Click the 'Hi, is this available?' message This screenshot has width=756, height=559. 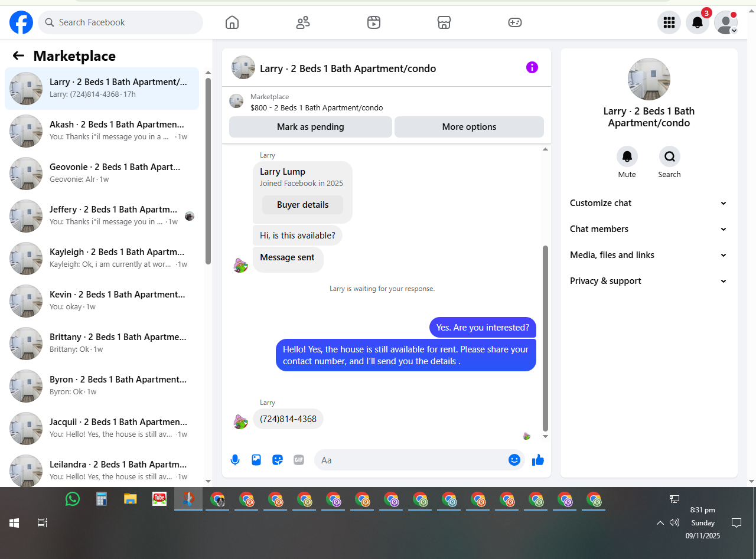(x=298, y=236)
